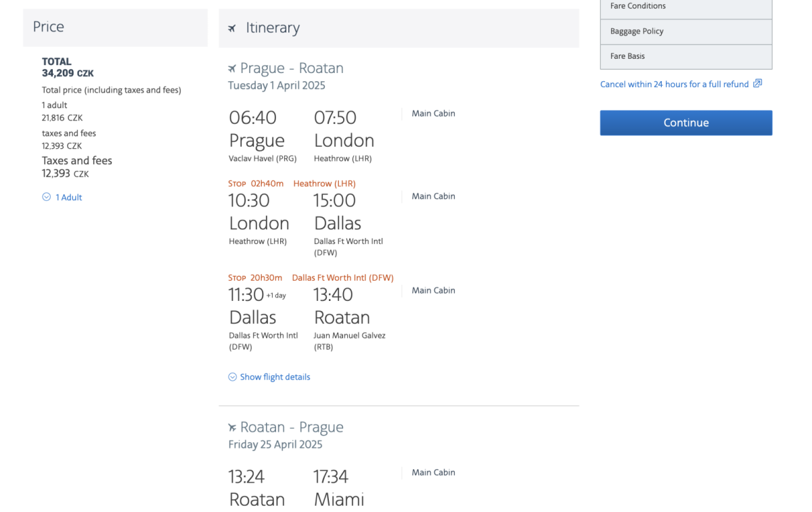Click the airplane icon in Itinerary header
The width and height of the screenshot is (812, 512).
[x=232, y=28]
